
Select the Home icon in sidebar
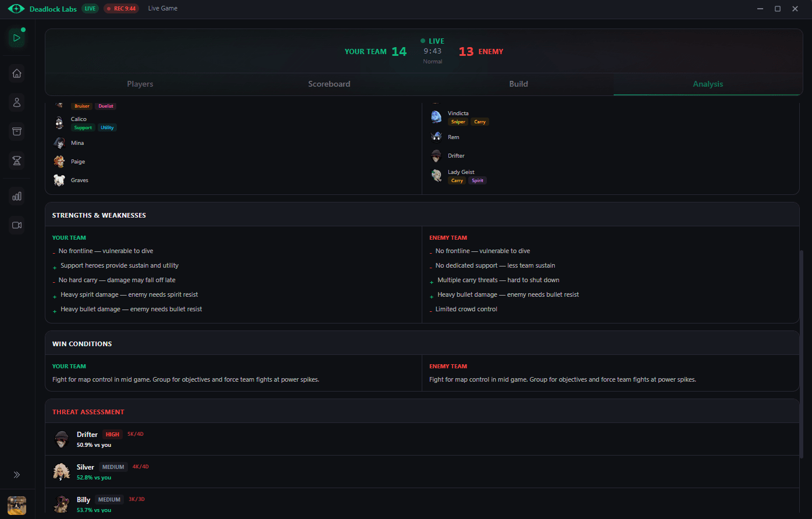[17, 73]
